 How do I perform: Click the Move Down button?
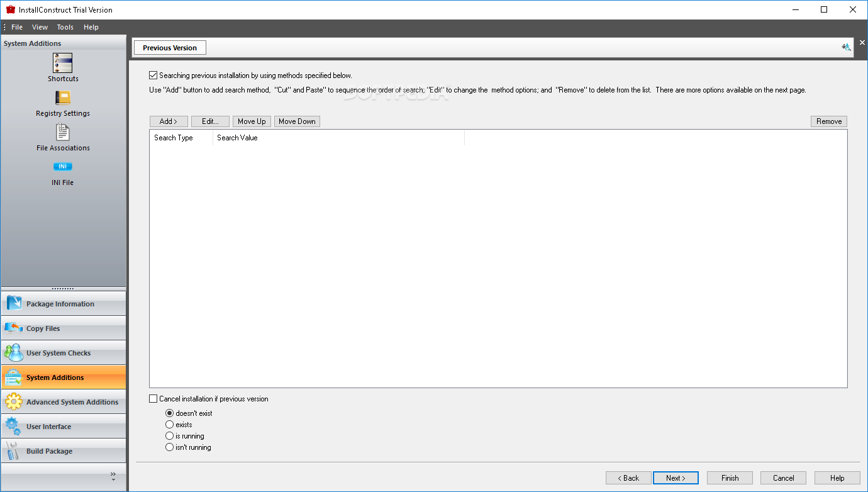[297, 121]
